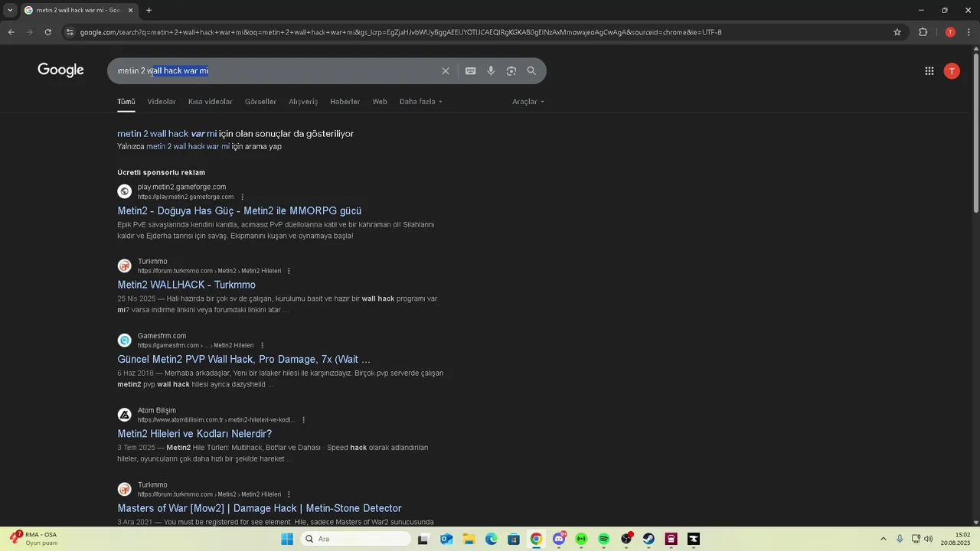Switch to the Videolar tab

pyautogui.click(x=162, y=102)
